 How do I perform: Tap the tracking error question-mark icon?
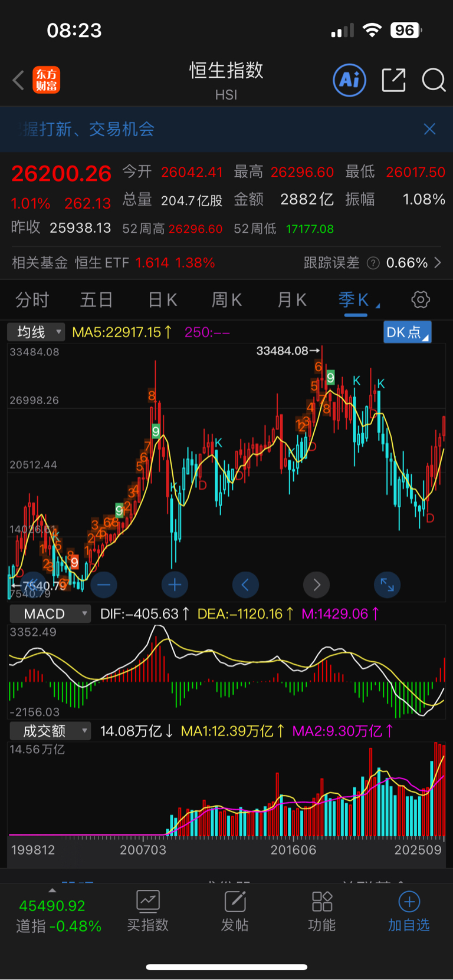tap(373, 263)
